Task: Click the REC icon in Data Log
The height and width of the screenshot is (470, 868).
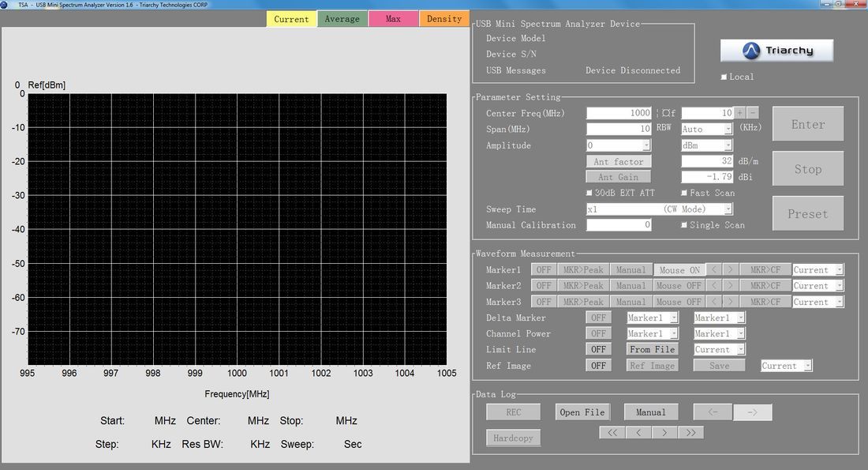Action: [513, 412]
